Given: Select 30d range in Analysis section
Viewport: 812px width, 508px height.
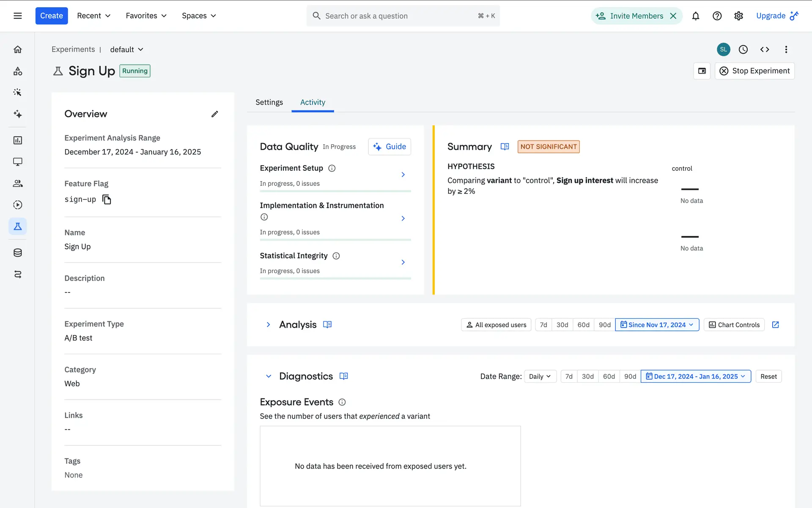Looking at the screenshot, I should click(562, 325).
